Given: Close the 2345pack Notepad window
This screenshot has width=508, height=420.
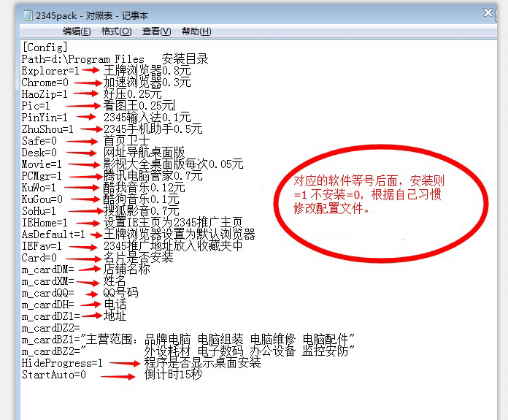Looking at the screenshot, I should tap(488, 12).
